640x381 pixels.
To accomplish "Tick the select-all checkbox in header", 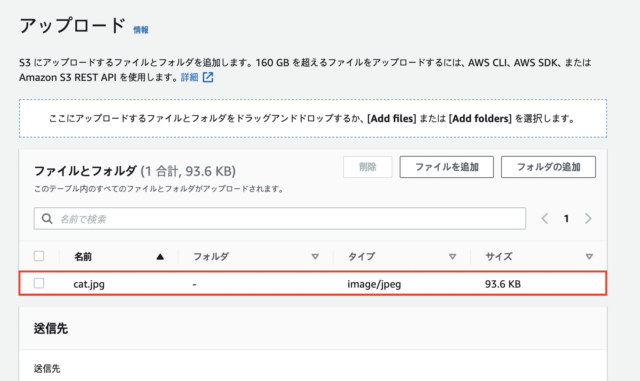I will (39, 256).
